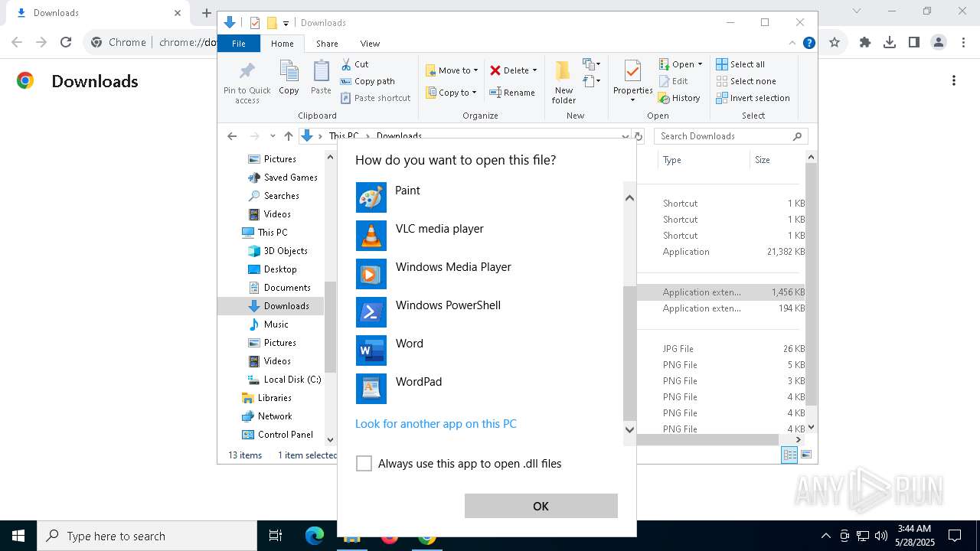Open Windows Start menu

click(x=18, y=536)
